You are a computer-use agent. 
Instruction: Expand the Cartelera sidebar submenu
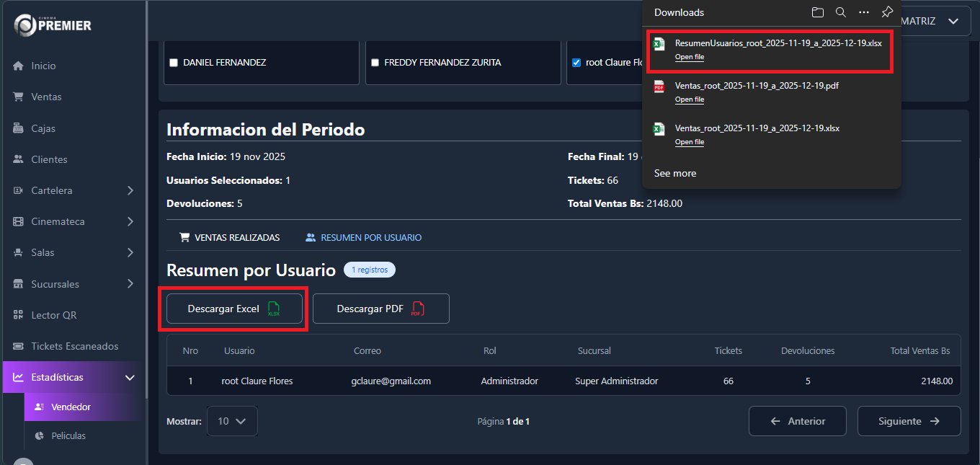[130, 190]
